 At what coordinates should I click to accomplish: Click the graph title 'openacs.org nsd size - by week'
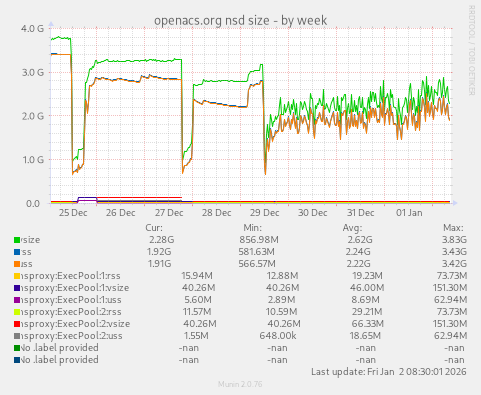click(240, 21)
